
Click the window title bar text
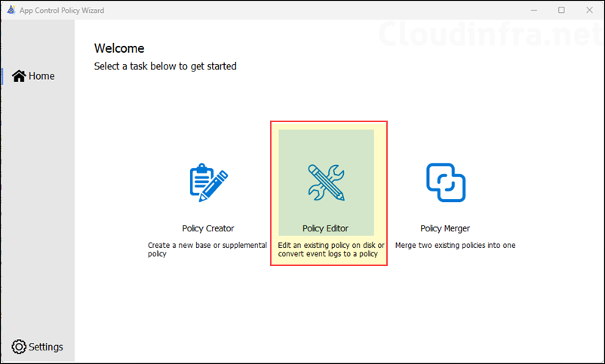(62, 11)
